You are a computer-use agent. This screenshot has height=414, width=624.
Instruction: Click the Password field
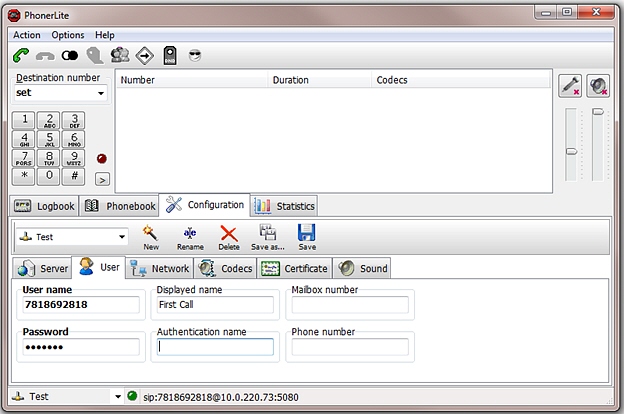(x=81, y=347)
